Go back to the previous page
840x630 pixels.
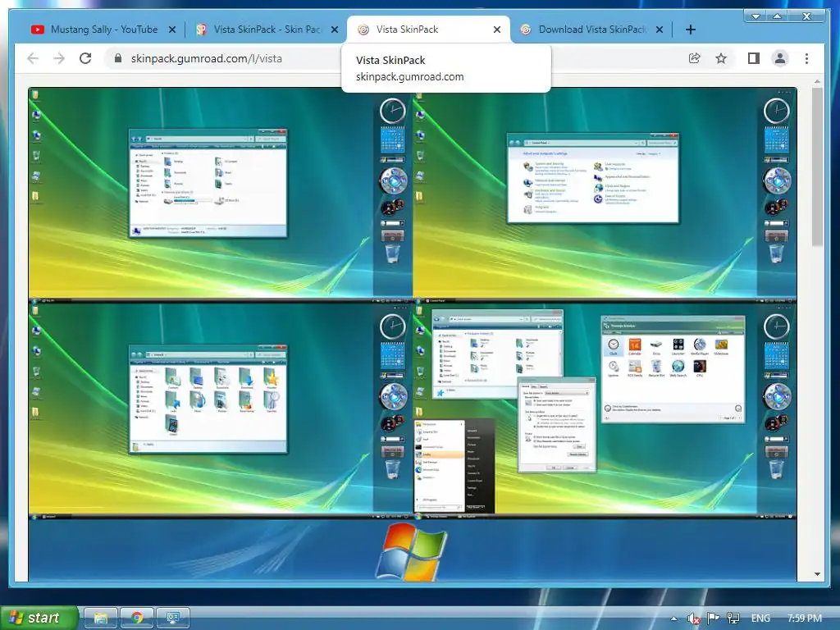coord(33,58)
